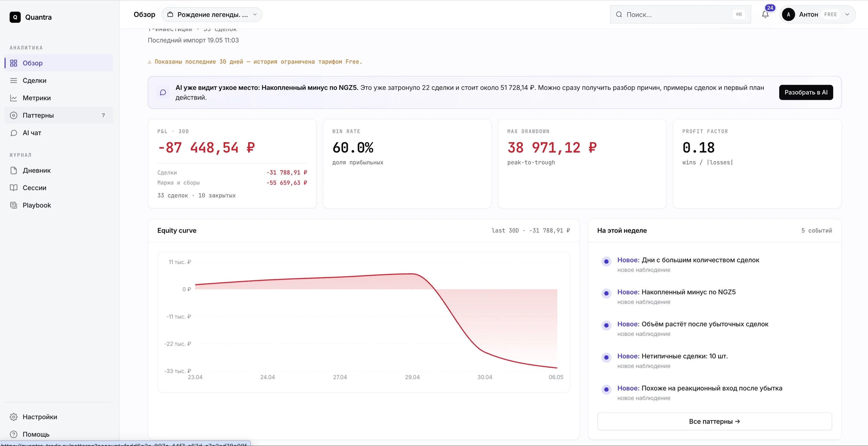The image size is (868, 446).
Task: Open the Обзор grid icon in sidebar
Action: pos(14,63)
